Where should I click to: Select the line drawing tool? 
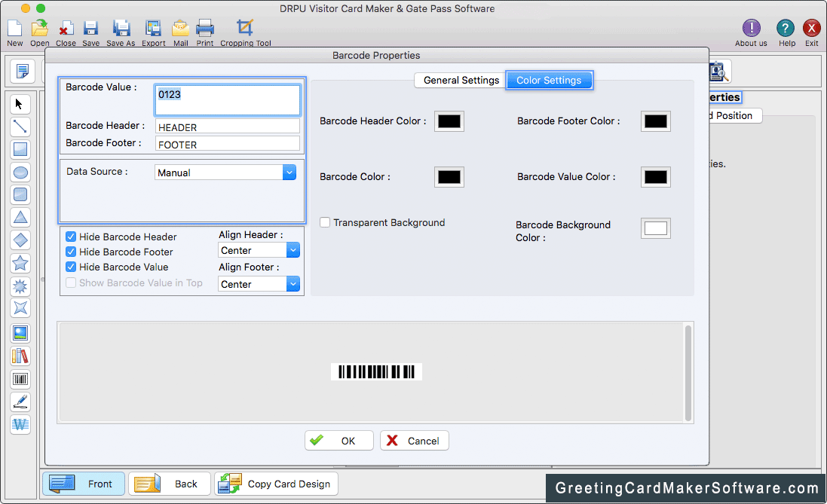(20, 127)
